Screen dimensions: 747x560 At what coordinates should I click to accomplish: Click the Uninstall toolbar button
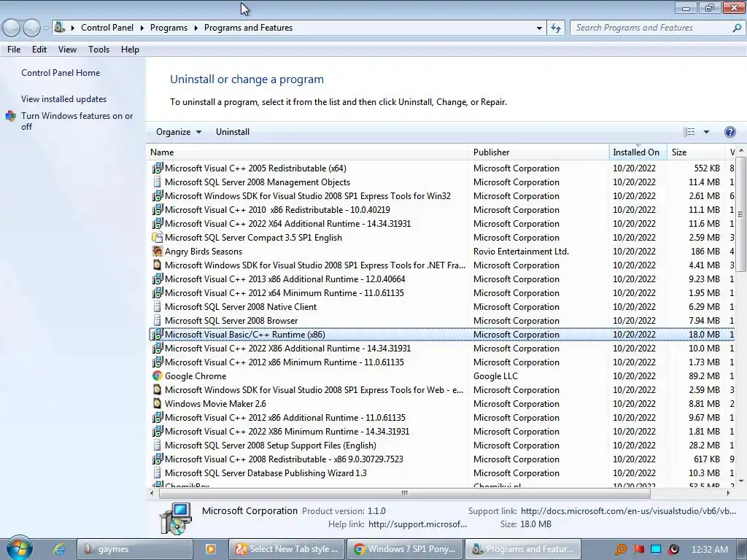(233, 132)
